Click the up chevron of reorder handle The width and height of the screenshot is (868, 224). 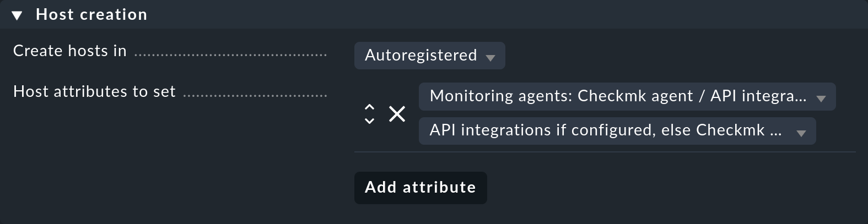point(369,107)
